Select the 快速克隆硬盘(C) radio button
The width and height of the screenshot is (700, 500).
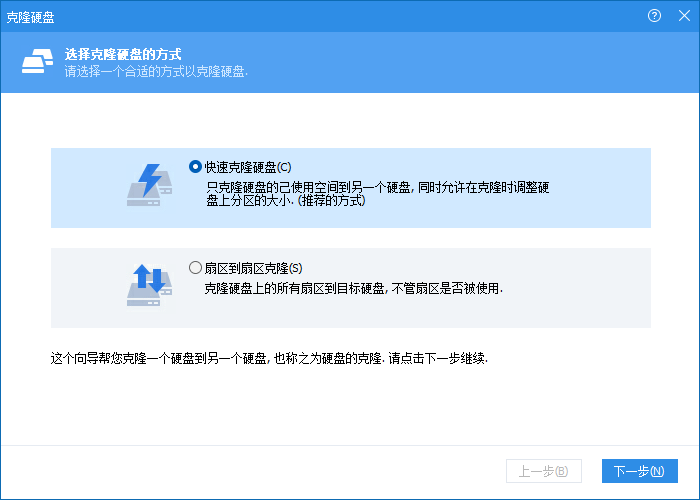click(195, 167)
